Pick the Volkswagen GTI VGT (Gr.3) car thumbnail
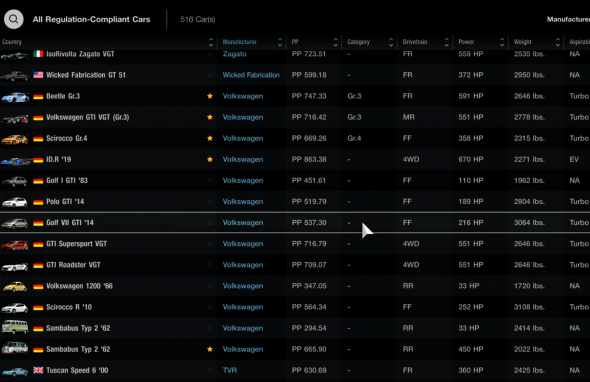 click(x=15, y=119)
